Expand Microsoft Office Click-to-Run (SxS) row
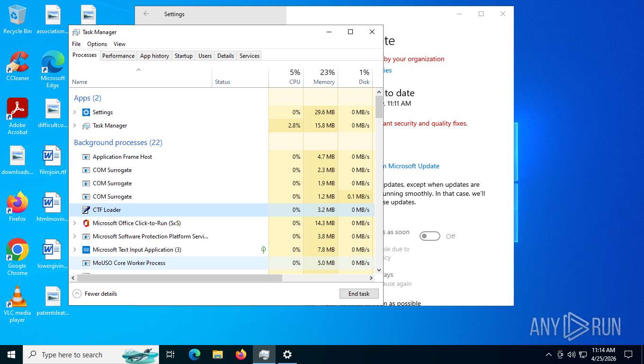644x364 pixels. [x=74, y=223]
